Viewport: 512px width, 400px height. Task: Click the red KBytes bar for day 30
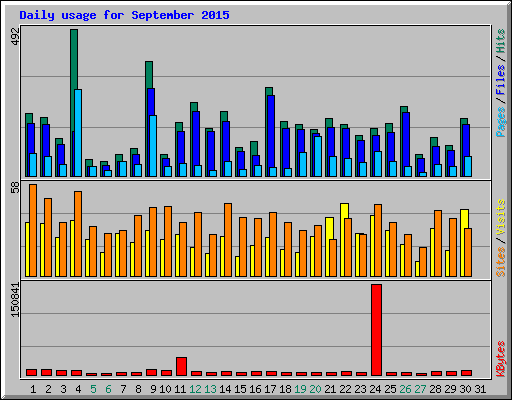point(467,373)
